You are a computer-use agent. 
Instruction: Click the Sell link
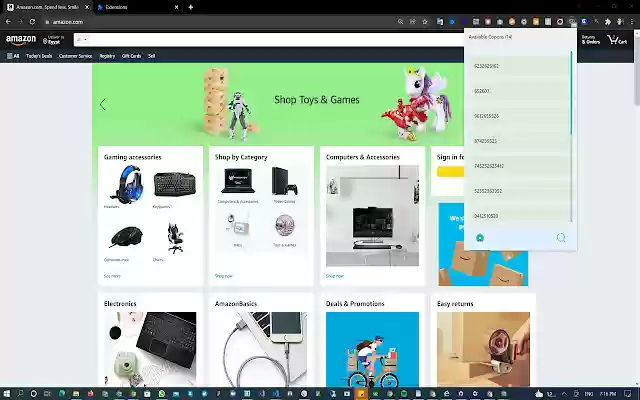click(x=151, y=56)
